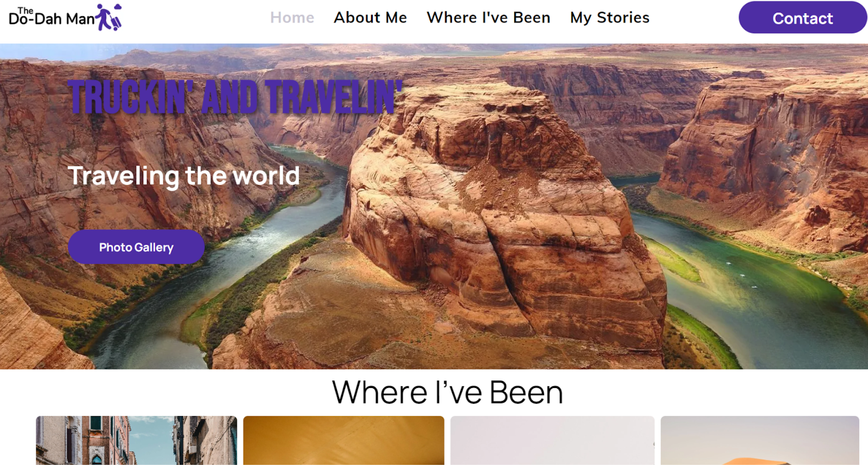Click the Truckin' and Travelin' headline
This screenshot has height=465, width=868.
235,97
